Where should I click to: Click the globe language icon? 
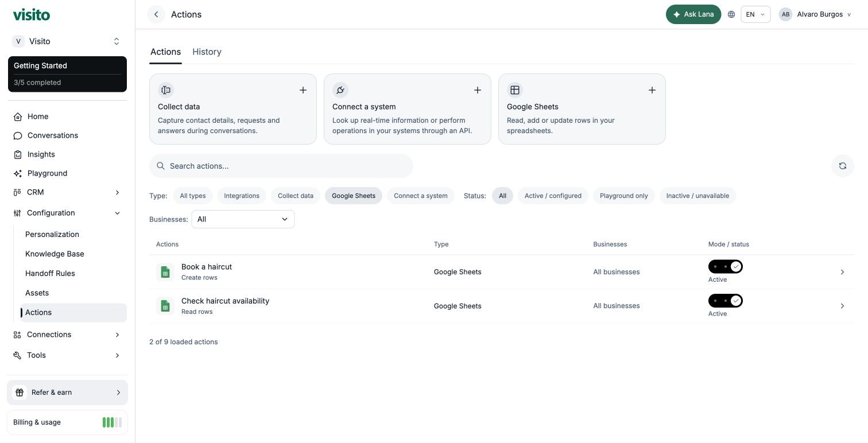[x=731, y=14]
